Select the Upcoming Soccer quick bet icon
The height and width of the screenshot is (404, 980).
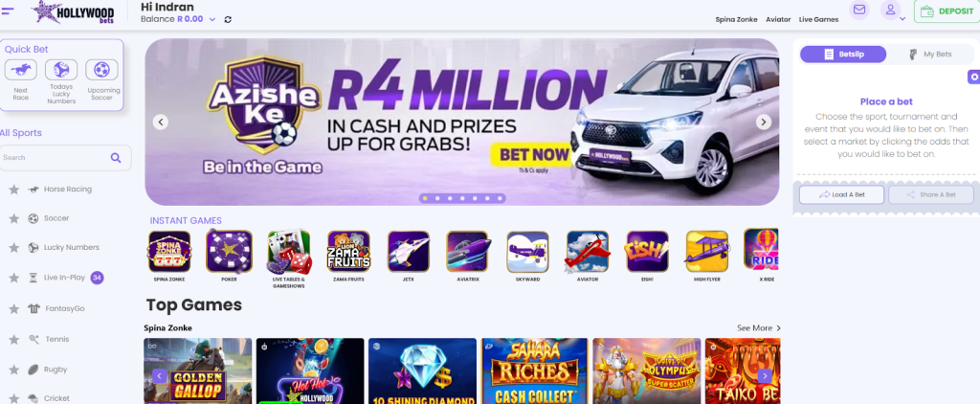[101, 70]
